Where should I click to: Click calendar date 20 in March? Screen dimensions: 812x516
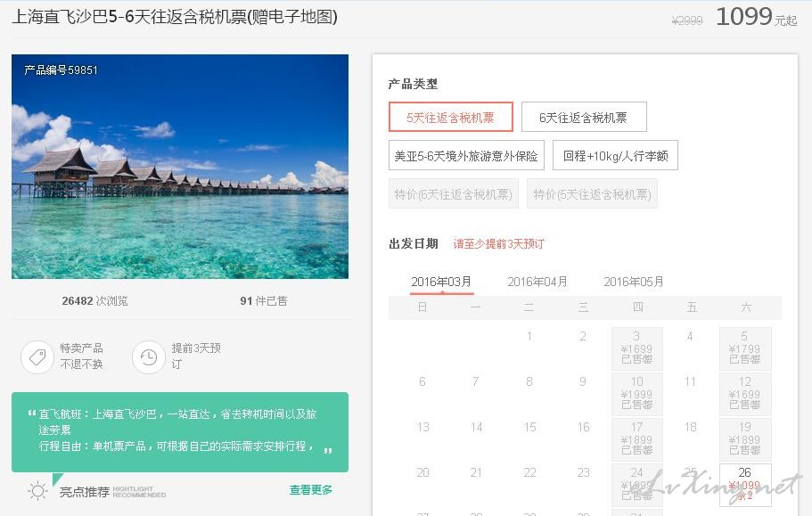(x=422, y=472)
